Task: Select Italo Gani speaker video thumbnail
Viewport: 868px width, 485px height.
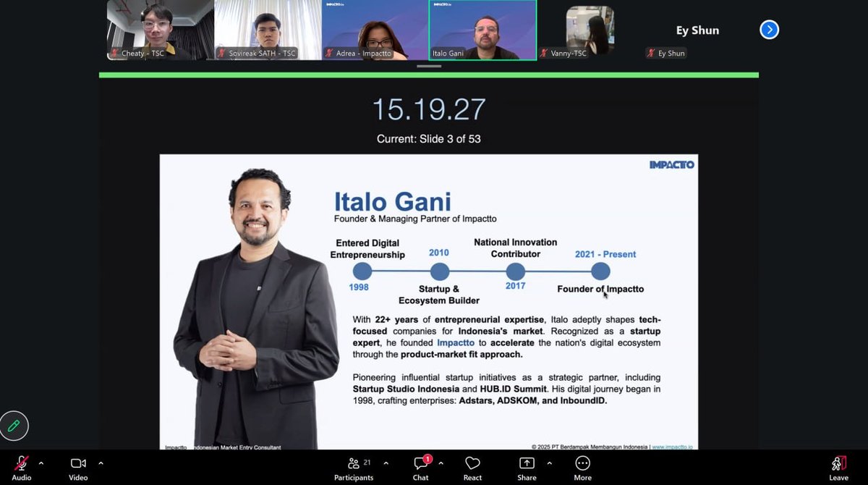Action: click(482, 30)
